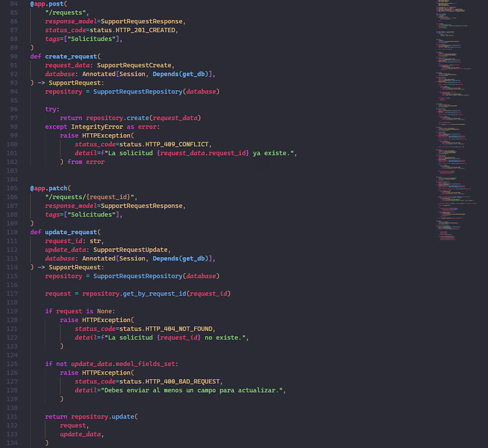Click the update call on repository.update
The width and height of the screenshot is (488, 448).
pyautogui.click(x=123, y=416)
